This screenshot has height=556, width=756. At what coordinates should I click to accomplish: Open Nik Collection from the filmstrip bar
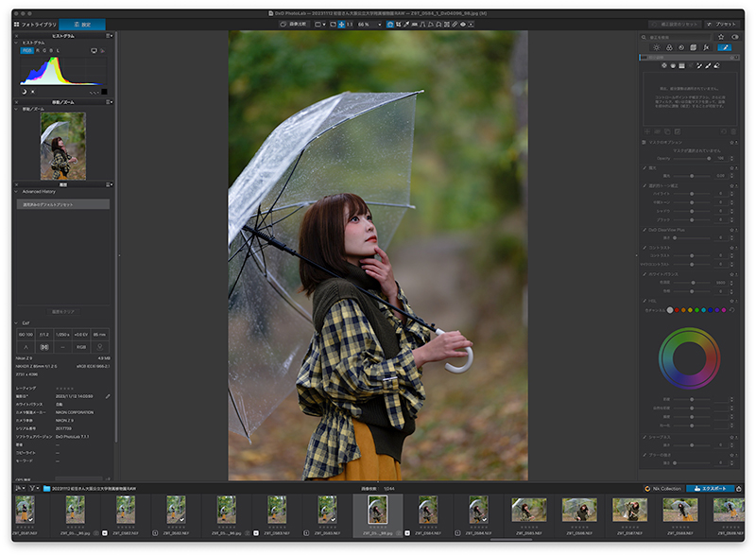tap(663, 489)
